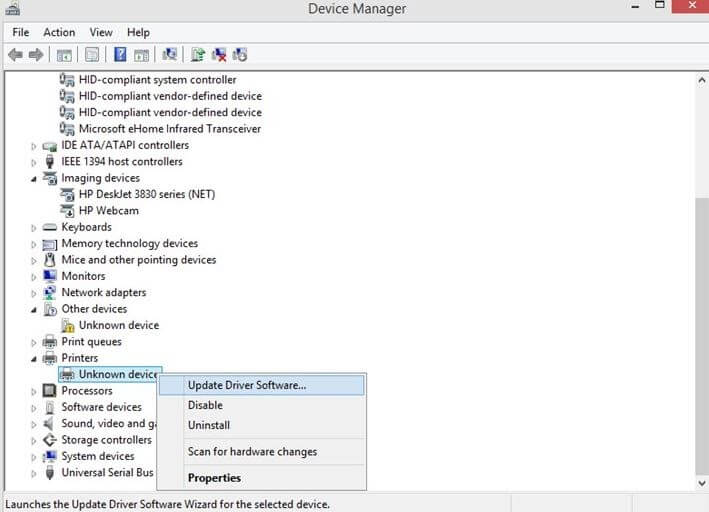Collapse the Imaging devices node
The width and height of the screenshot is (709, 512).
(x=34, y=179)
